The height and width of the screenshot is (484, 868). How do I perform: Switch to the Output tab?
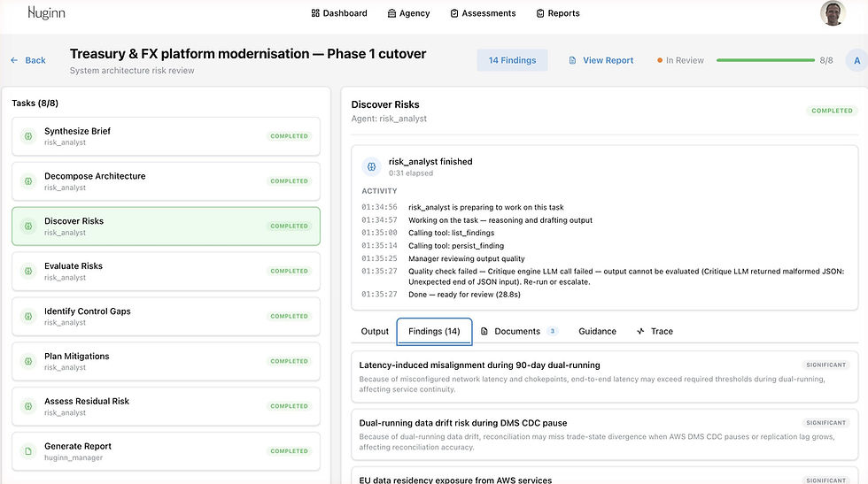[x=375, y=331]
